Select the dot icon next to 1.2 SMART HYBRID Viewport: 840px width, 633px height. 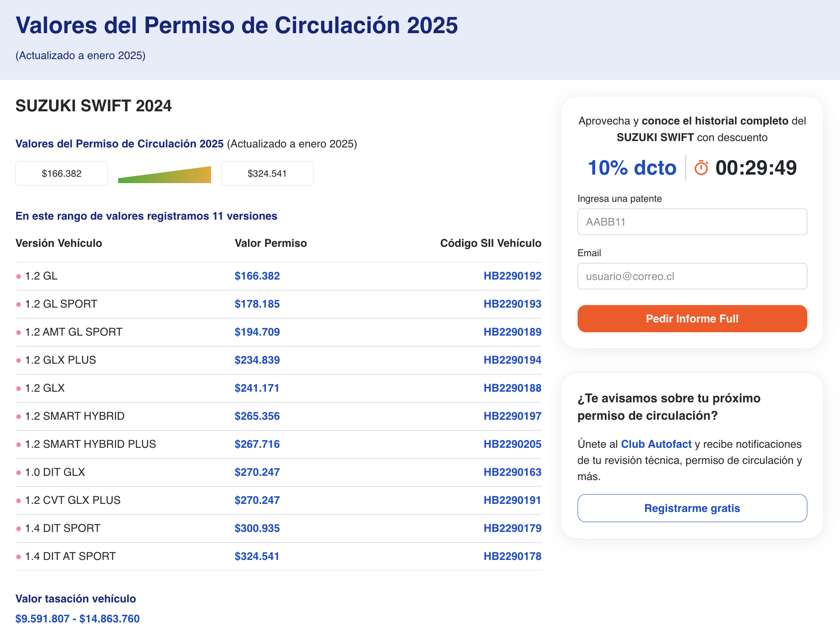(x=18, y=416)
